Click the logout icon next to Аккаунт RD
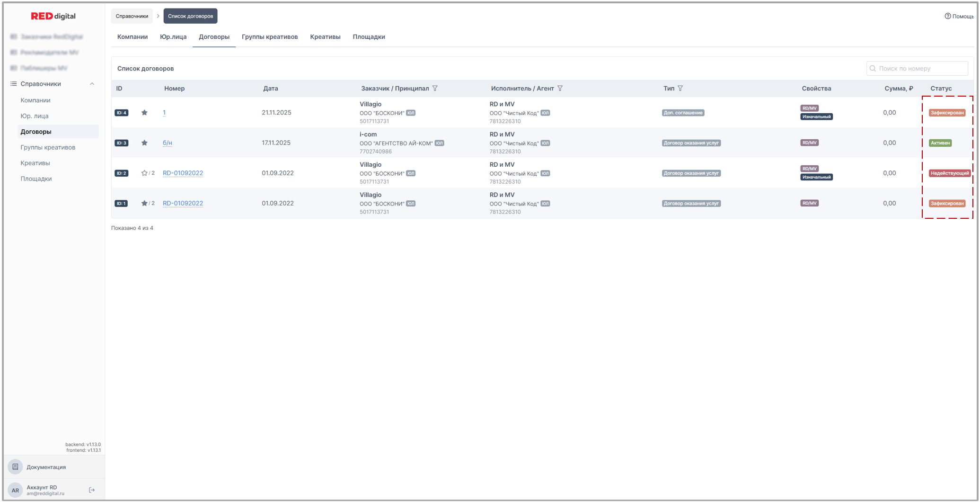980x502 pixels. [92, 490]
